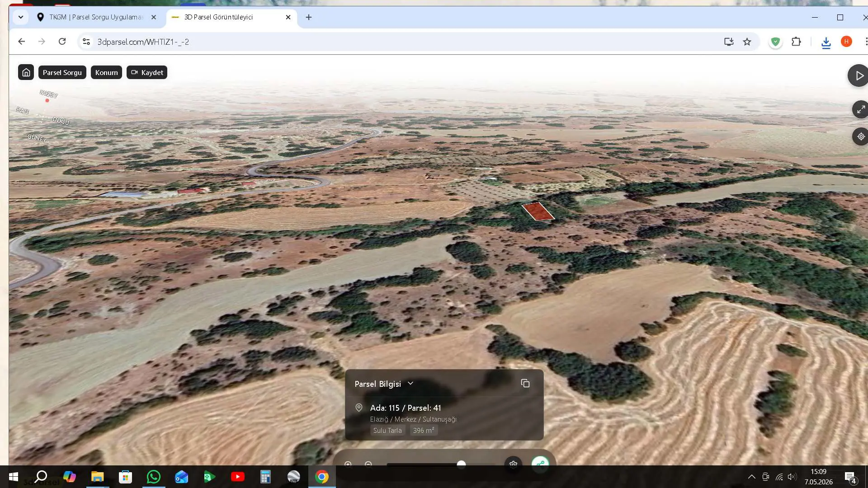Open WhatsApp from the taskbar
Image resolution: width=868 pixels, height=488 pixels.
[154, 477]
